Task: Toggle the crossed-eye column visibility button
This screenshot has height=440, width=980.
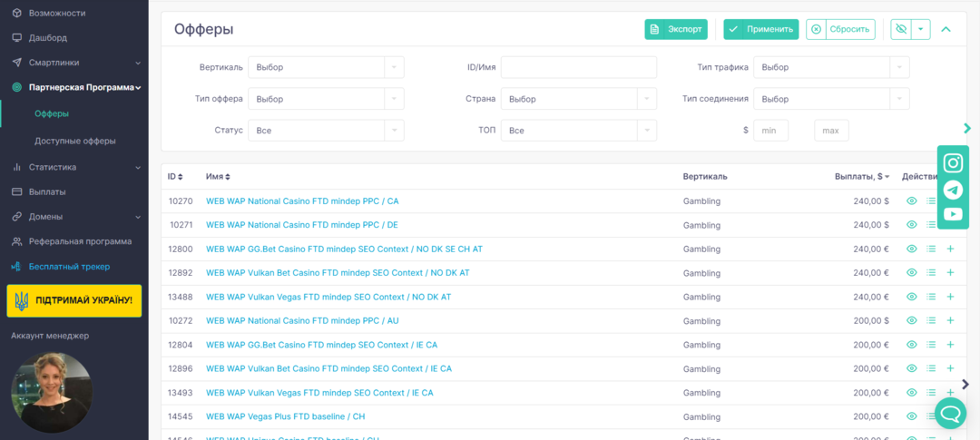Action: 900,29
